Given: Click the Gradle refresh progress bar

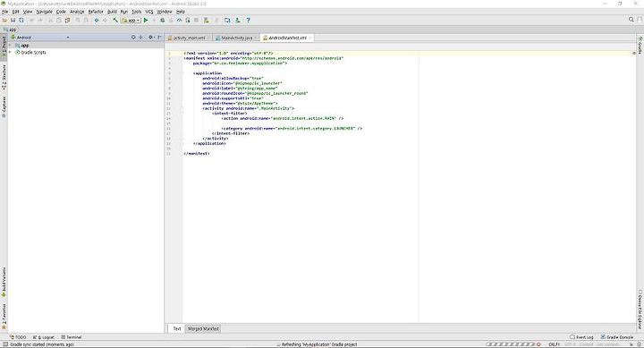Looking at the screenshot, I should (511, 344).
